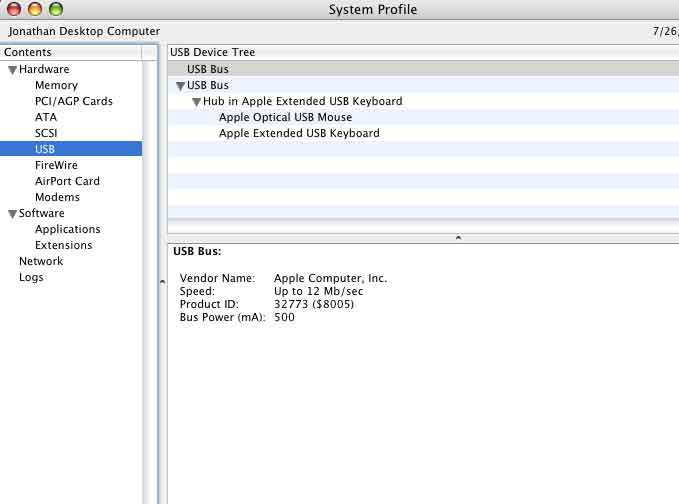Show Modems information
The image size is (679, 504).
pyautogui.click(x=57, y=198)
